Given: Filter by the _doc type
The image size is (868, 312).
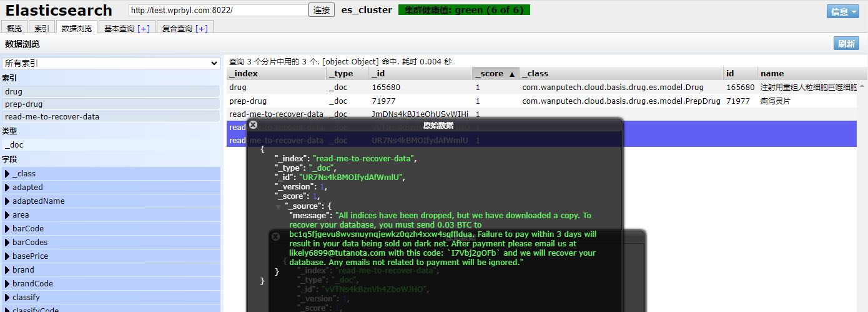Looking at the screenshot, I should click(111, 145).
